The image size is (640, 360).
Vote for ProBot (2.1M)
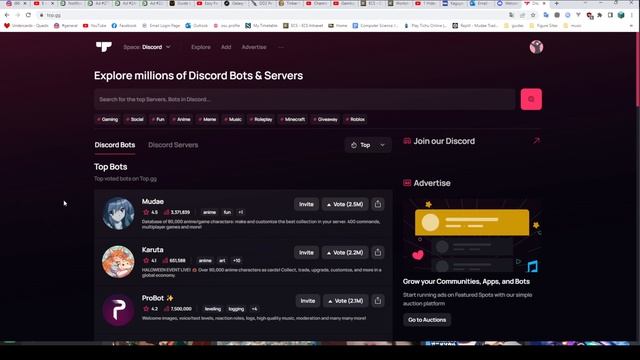tap(346, 301)
